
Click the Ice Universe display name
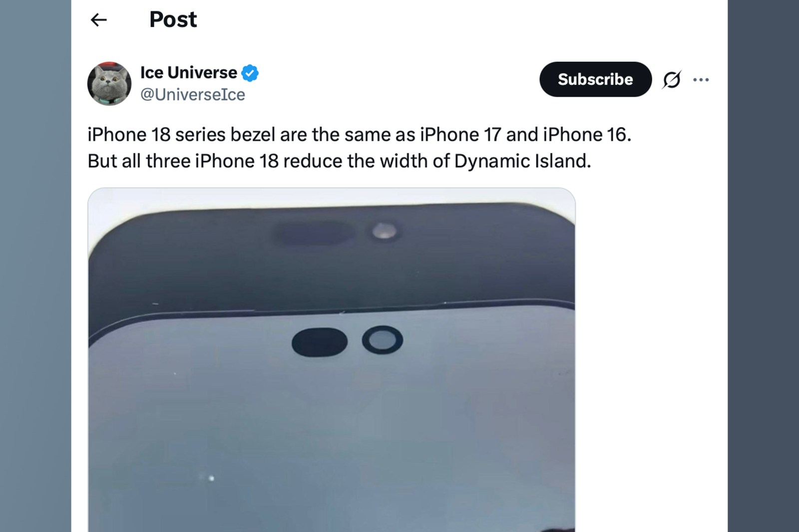pos(189,73)
